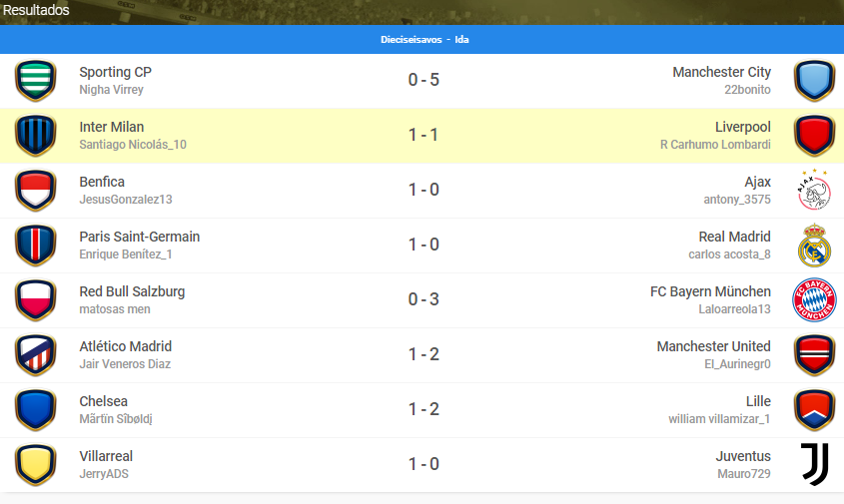Click the Manchester City light blue crest
The width and height of the screenshot is (844, 504).
click(x=814, y=80)
